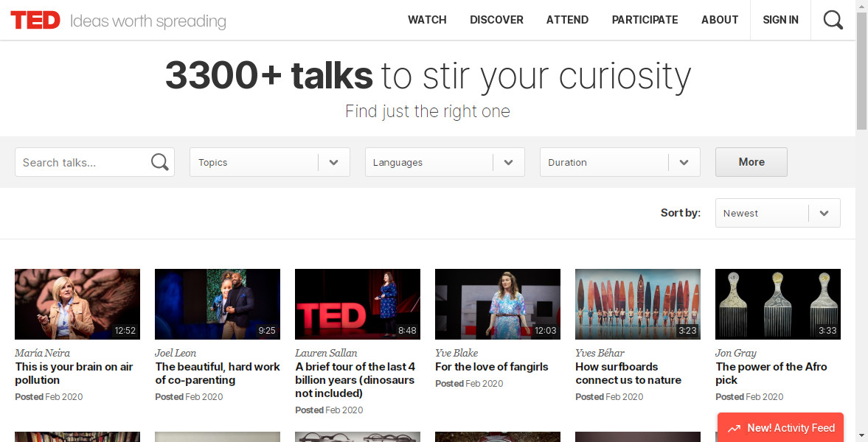Click magnifier icon in Search talks box
This screenshot has height=442, width=868.
[x=160, y=162]
